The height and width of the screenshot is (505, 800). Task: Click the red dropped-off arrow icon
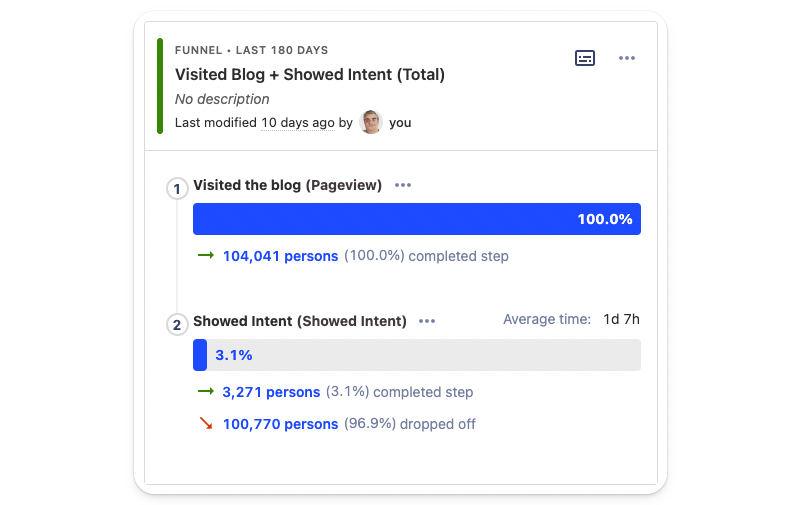tap(206, 423)
